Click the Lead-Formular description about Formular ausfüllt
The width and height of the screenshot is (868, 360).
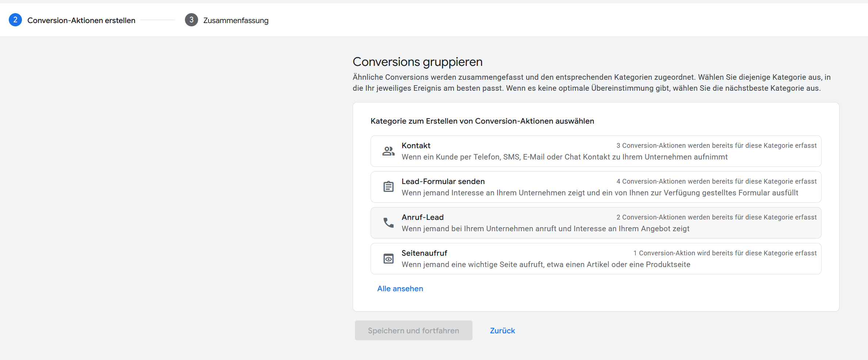tap(599, 193)
